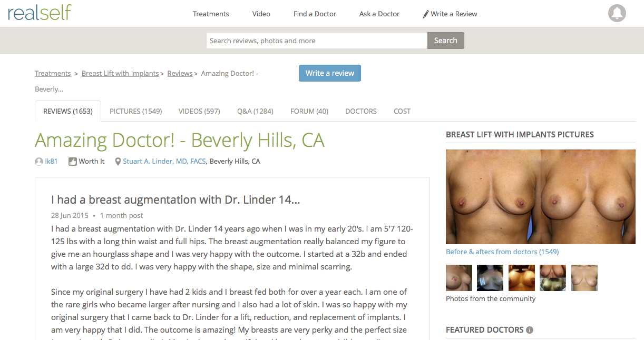Open the Cost tab

[402, 111]
